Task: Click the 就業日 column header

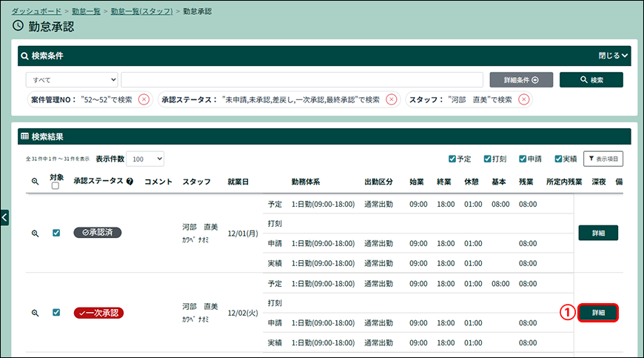Action: pos(238,182)
